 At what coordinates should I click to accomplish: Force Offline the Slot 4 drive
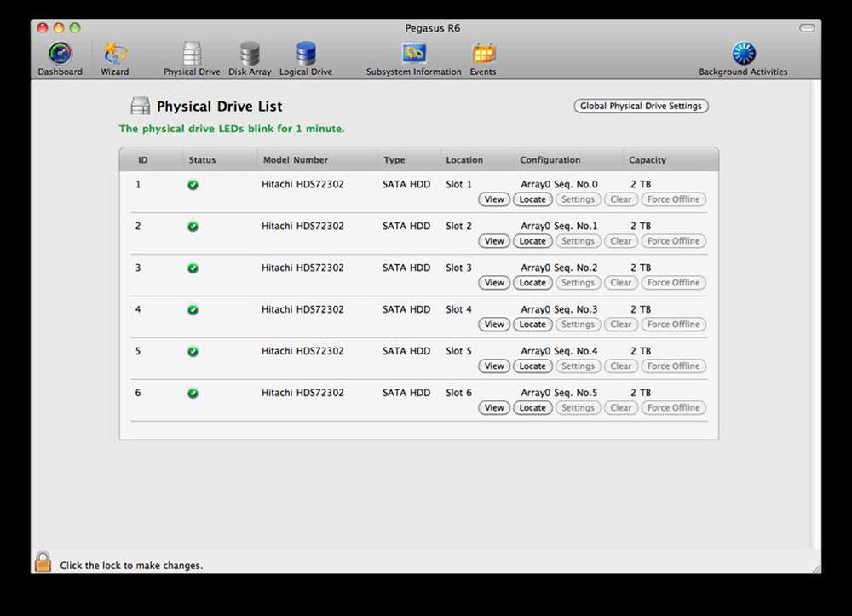point(674,325)
